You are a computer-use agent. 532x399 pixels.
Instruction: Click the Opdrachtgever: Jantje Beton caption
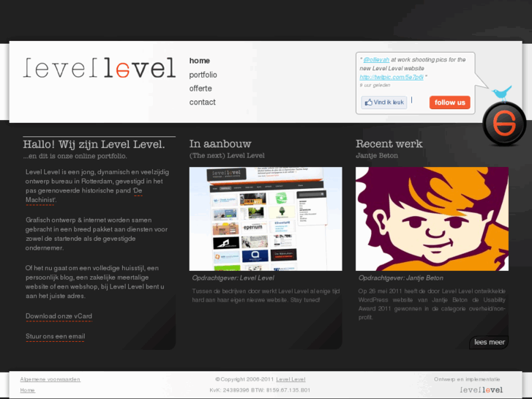click(x=401, y=278)
